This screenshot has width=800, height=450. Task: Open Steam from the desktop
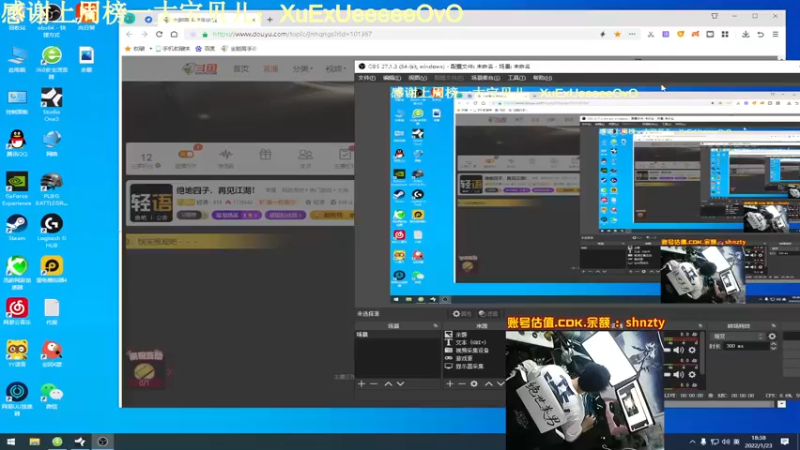pyautogui.click(x=17, y=228)
